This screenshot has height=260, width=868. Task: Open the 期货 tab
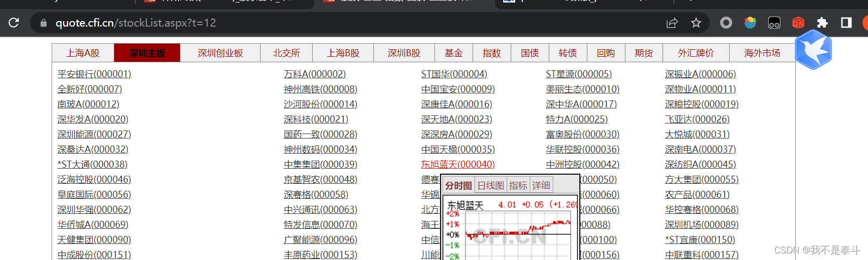click(x=644, y=53)
